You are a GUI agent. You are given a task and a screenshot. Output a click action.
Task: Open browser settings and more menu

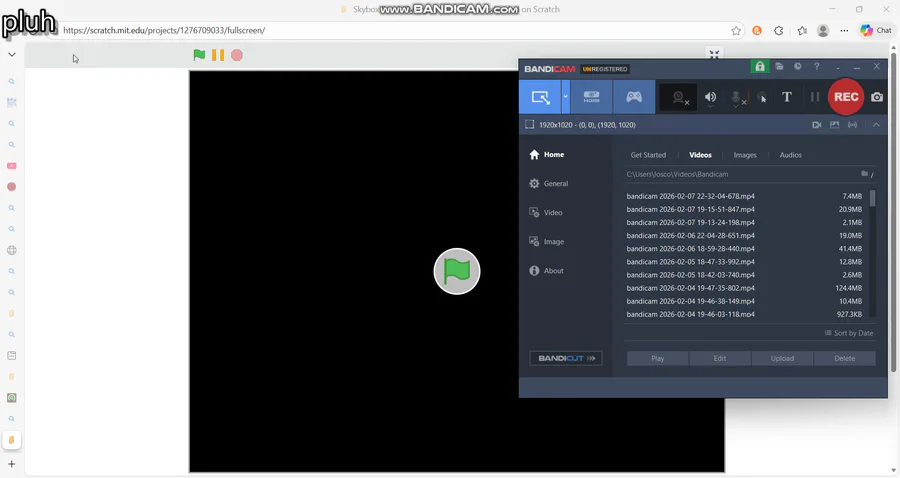(x=844, y=31)
